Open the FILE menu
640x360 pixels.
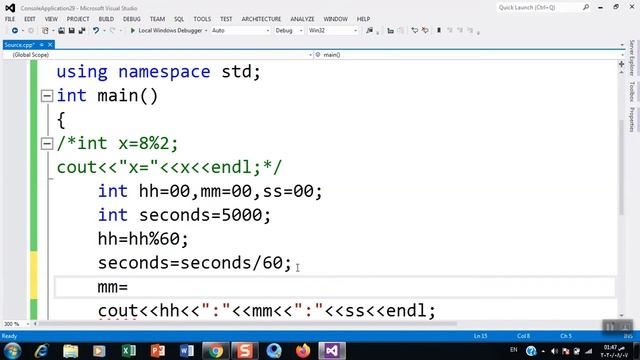[10, 19]
